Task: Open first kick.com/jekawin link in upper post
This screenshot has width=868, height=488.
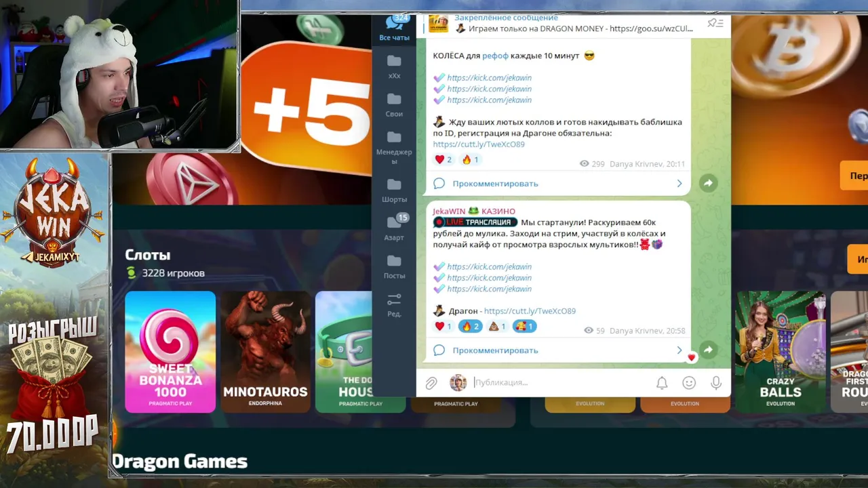Action: tap(489, 78)
